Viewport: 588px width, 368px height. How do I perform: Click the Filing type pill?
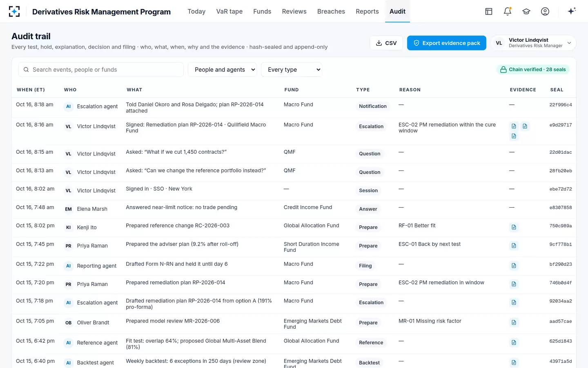[365, 266]
